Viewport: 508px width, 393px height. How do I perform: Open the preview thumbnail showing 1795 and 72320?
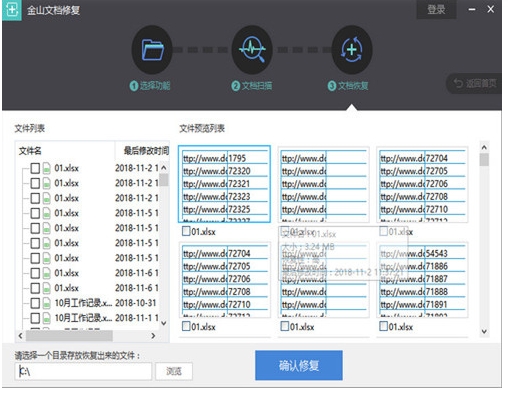click(x=224, y=184)
